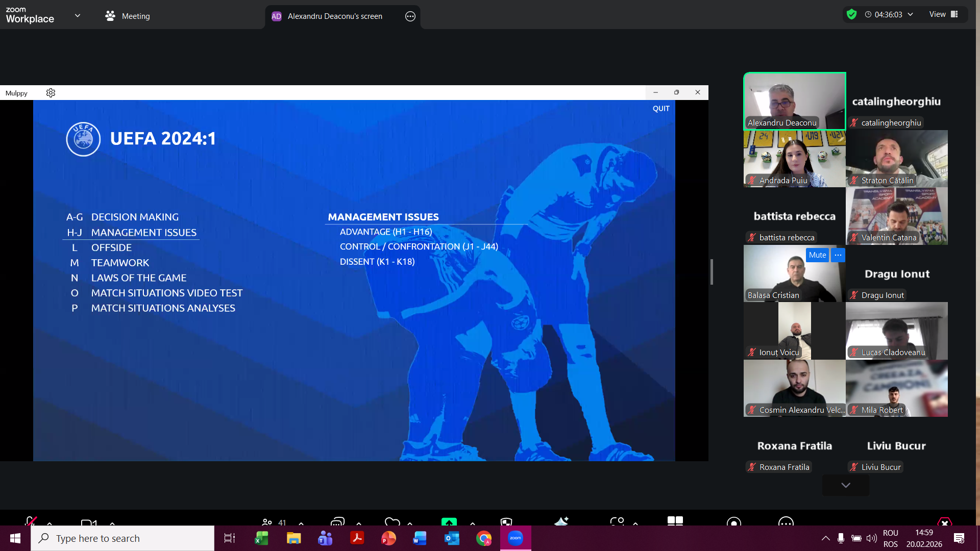Open screen share more options icon

point(410,16)
